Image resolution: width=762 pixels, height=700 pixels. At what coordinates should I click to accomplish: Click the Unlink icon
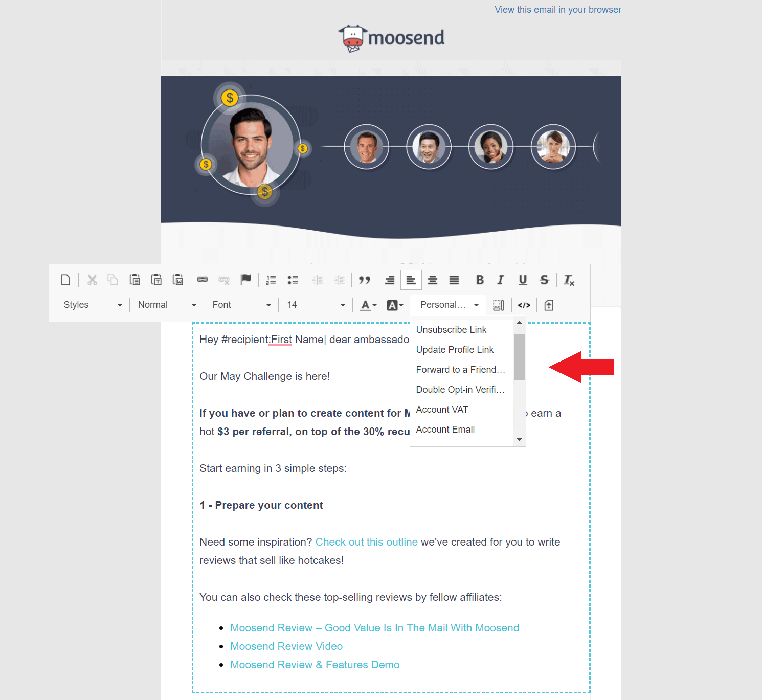[224, 280]
